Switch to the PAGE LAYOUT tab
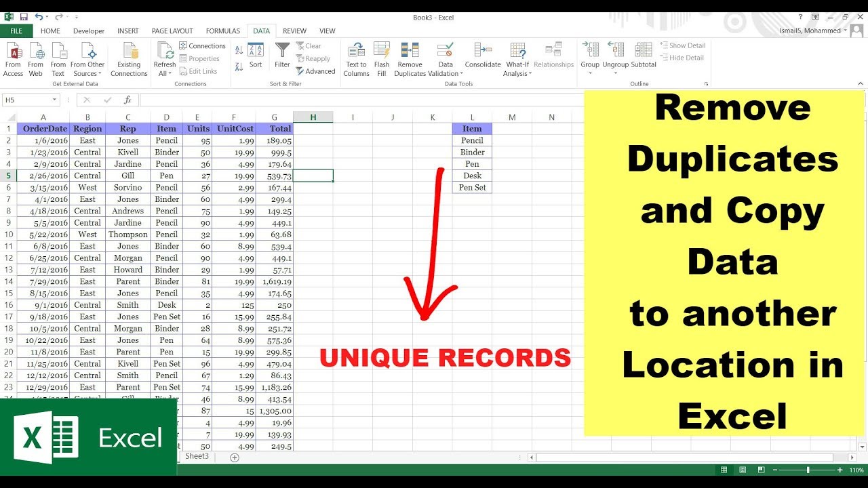The width and height of the screenshot is (868, 488). (x=172, y=31)
